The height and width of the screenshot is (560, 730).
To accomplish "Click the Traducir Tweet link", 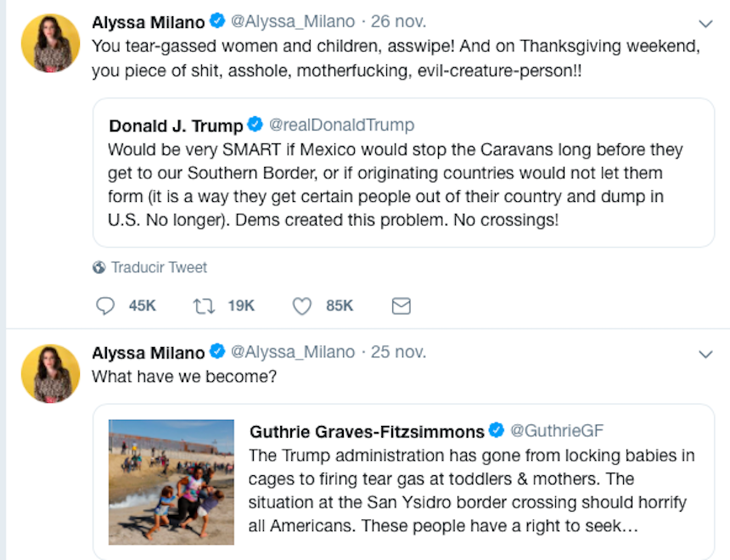I will click(x=159, y=267).
